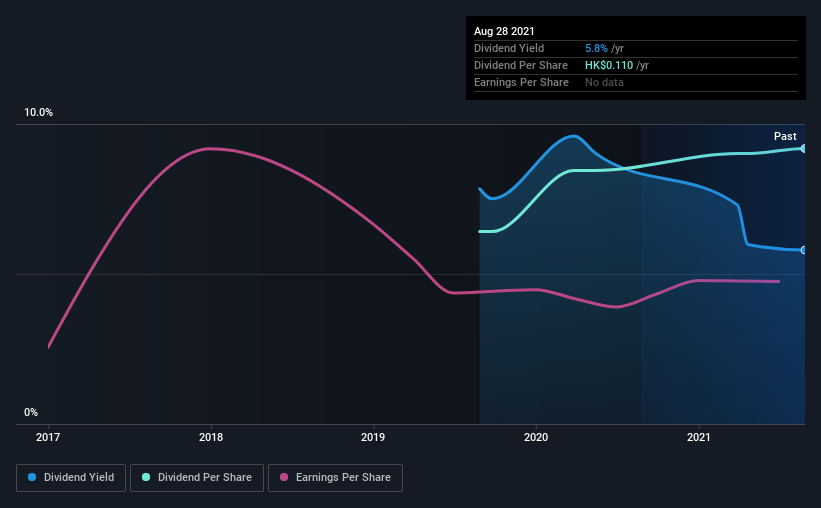821x508 pixels.
Task: Click the 10.0% y-axis label
Action: [39, 112]
